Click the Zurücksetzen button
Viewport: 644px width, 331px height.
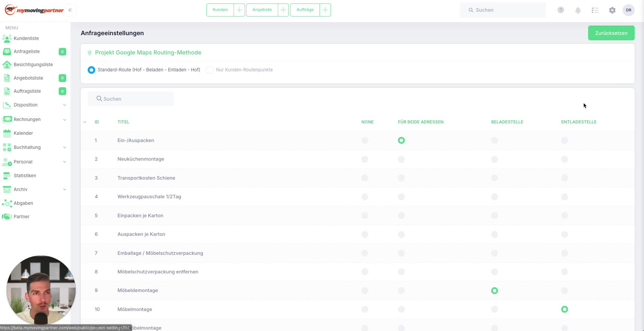pyautogui.click(x=611, y=33)
